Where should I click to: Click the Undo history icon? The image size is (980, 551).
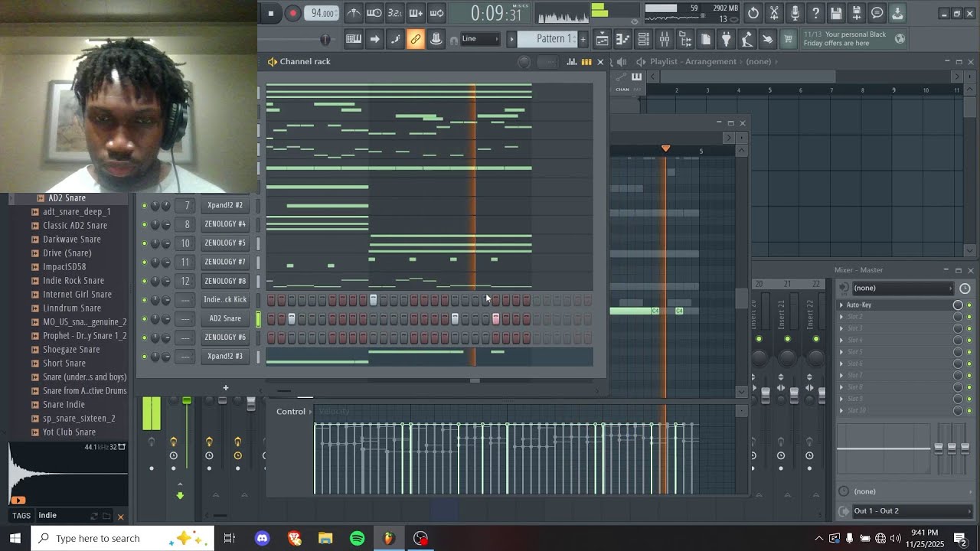[x=753, y=13]
